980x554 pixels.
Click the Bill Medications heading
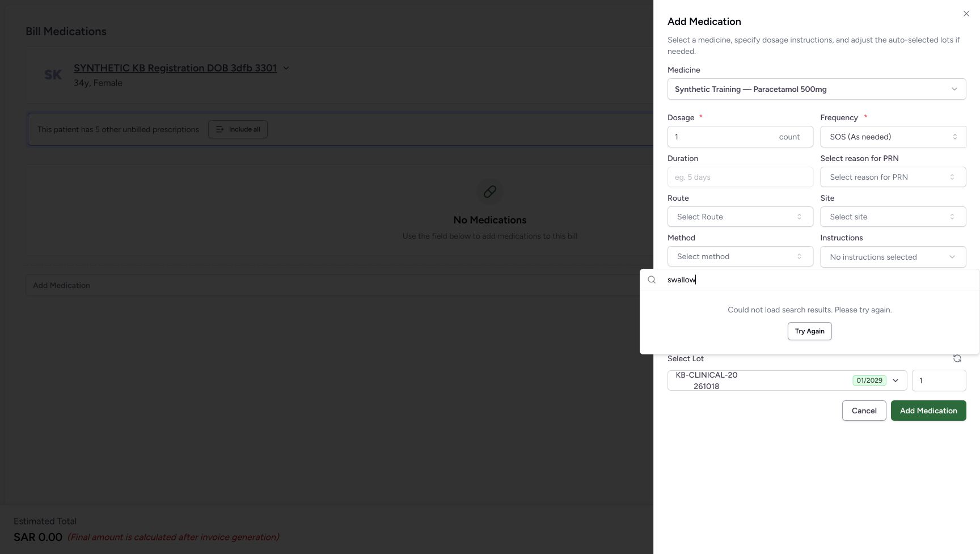tap(66, 31)
